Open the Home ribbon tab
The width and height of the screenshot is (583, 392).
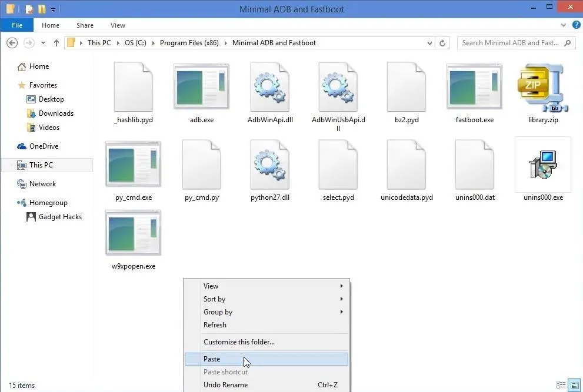click(51, 25)
